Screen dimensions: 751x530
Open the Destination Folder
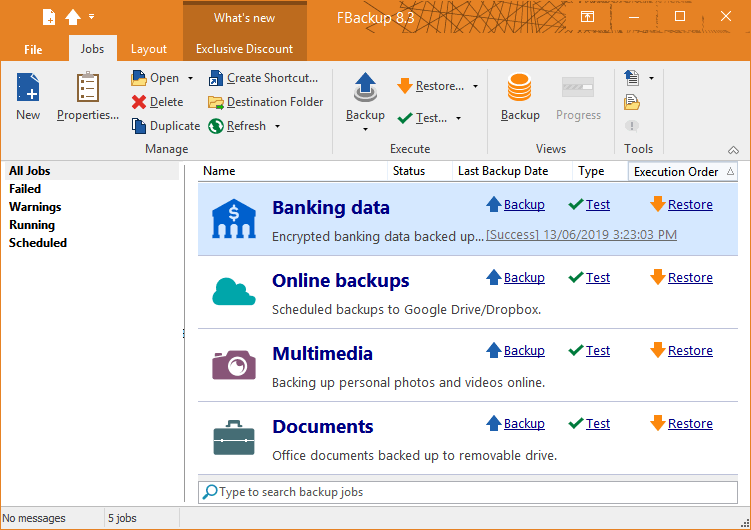[x=265, y=102]
